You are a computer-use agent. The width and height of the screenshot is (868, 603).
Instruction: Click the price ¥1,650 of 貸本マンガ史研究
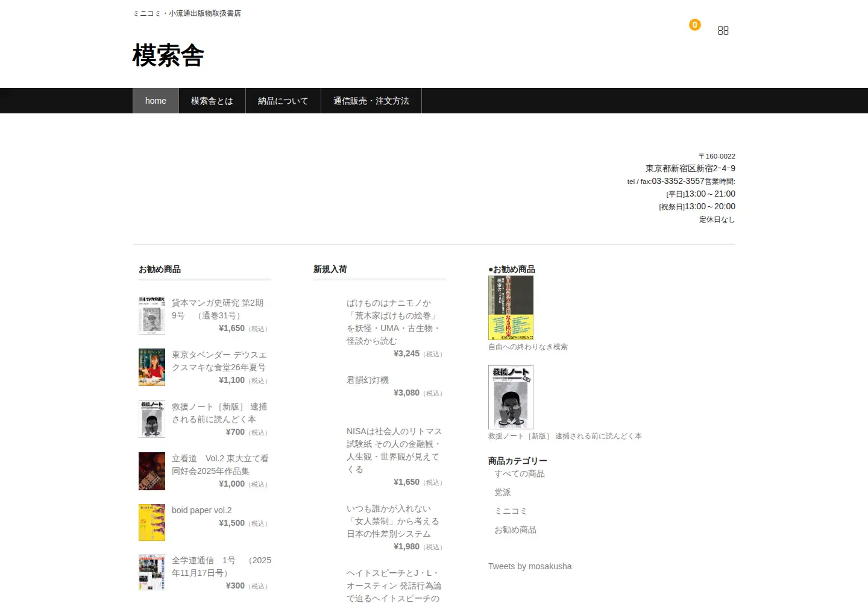point(231,328)
